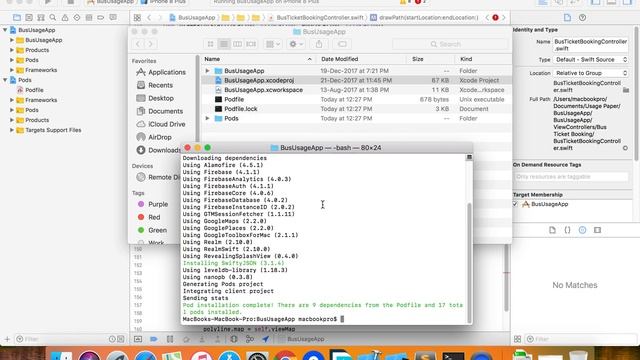This screenshot has height=360, width=640.
Task: Toggle recent files filter in navigator bottom
Action: click(x=112, y=339)
